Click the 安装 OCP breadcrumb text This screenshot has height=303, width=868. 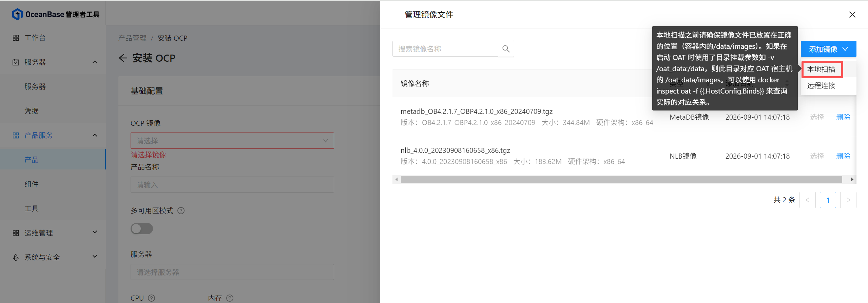click(172, 38)
